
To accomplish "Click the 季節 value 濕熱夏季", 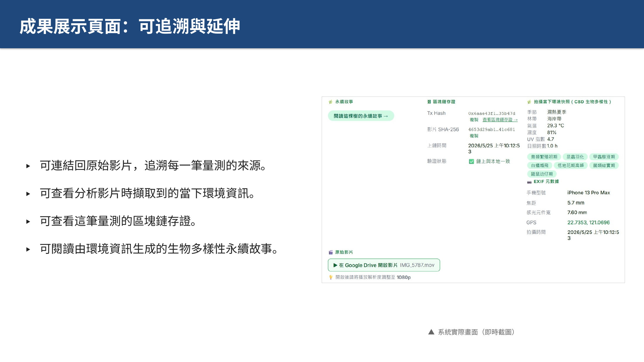I will coord(557,112).
